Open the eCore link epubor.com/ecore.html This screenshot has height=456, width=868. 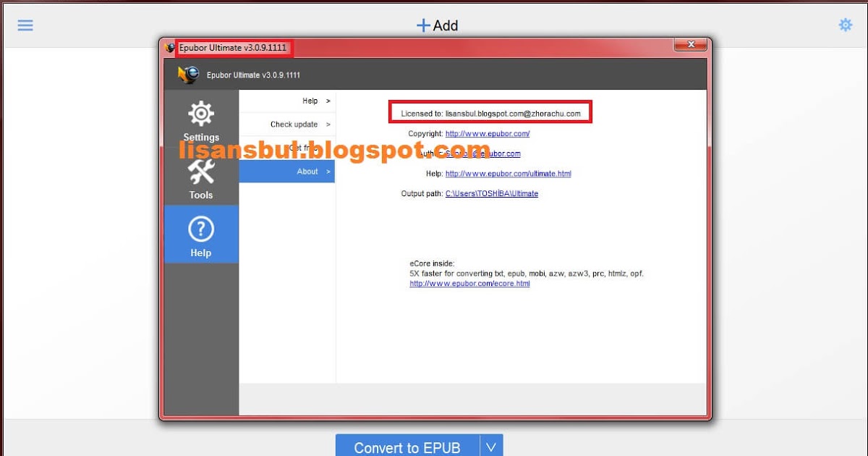[470, 284]
